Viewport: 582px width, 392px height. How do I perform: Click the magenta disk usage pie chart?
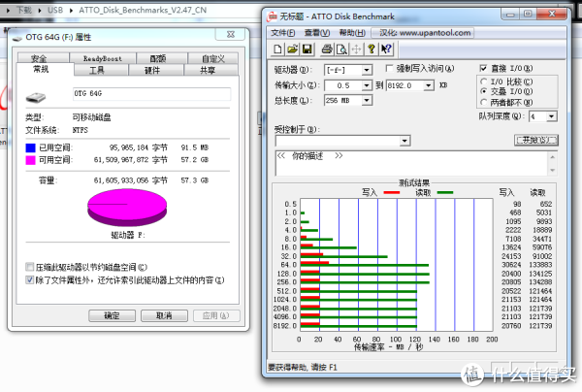pyautogui.click(x=127, y=207)
